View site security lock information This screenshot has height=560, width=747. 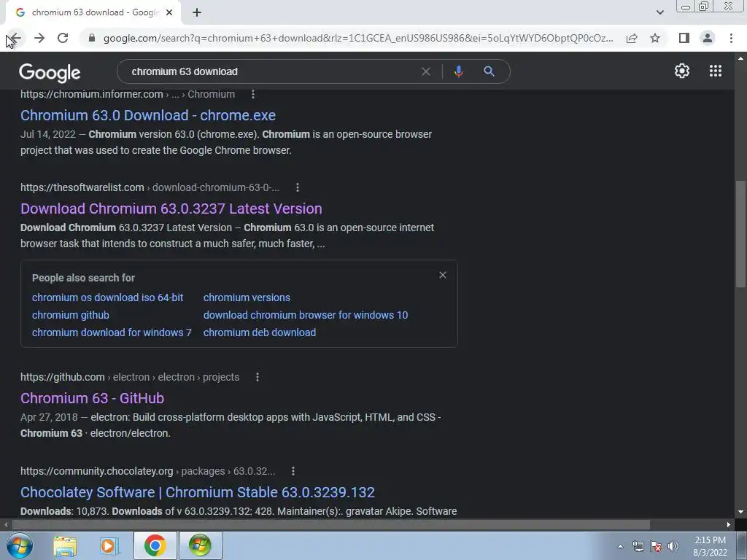pos(92,38)
